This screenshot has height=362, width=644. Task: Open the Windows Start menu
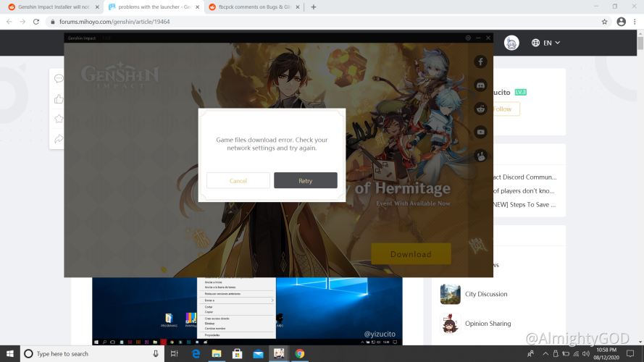point(10,354)
